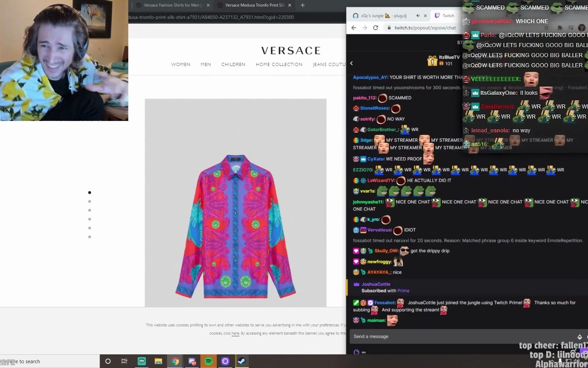Click username newfroggy in chat

coord(379,262)
